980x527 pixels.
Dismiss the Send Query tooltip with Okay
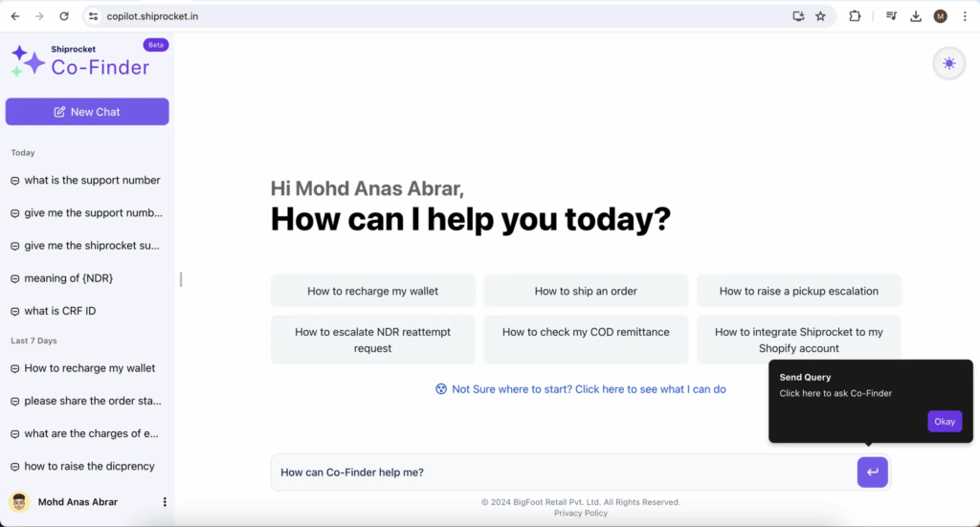tap(944, 422)
